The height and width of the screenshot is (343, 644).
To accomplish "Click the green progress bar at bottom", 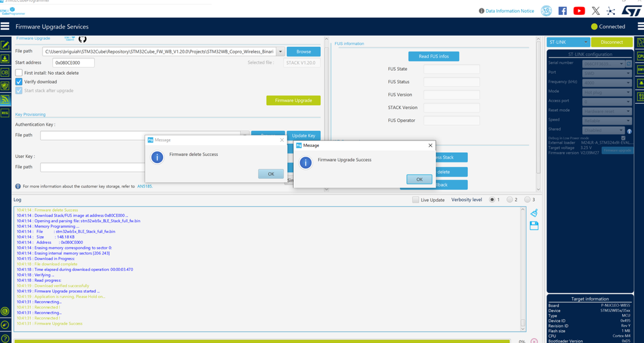I will (x=262, y=341).
